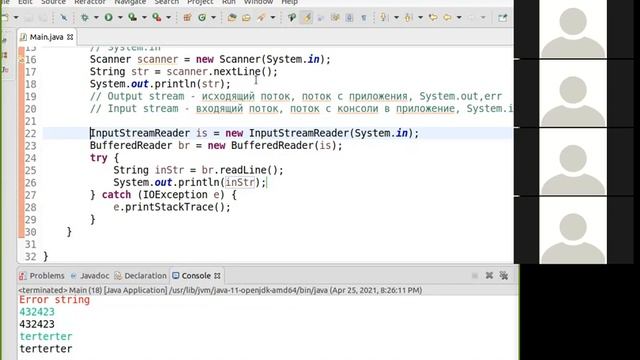Click Remove Launch icon in Console toolbar

click(x=489, y=276)
